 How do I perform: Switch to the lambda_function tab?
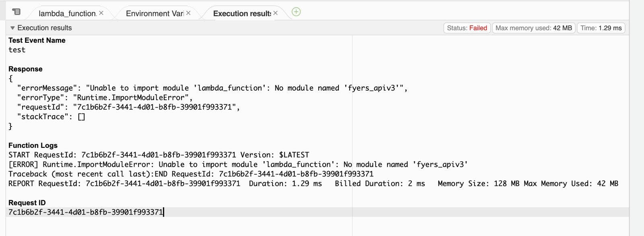click(67, 14)
